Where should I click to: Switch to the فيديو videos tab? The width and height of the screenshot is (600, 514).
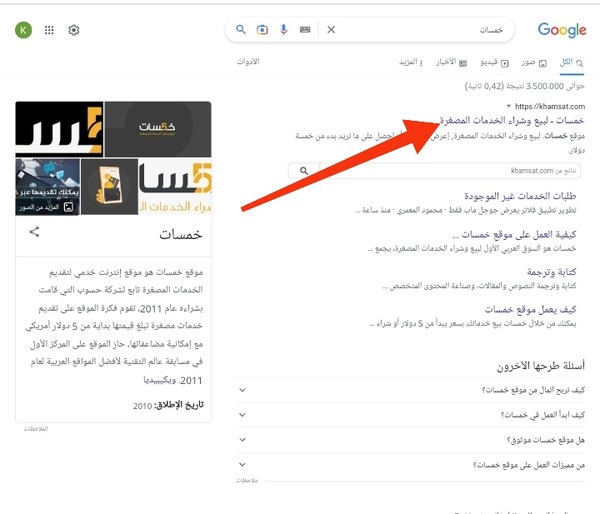pyautogui.click(x=487, y=62)
